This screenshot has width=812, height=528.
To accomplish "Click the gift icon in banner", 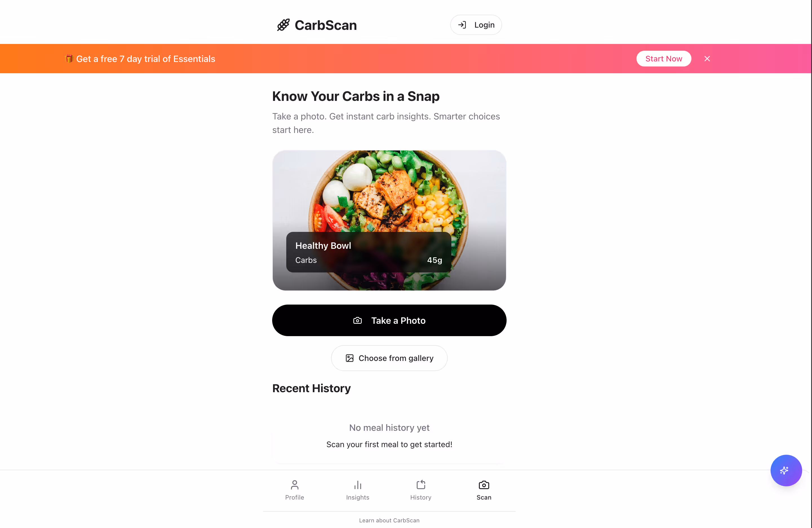I will tap(69, 59).
